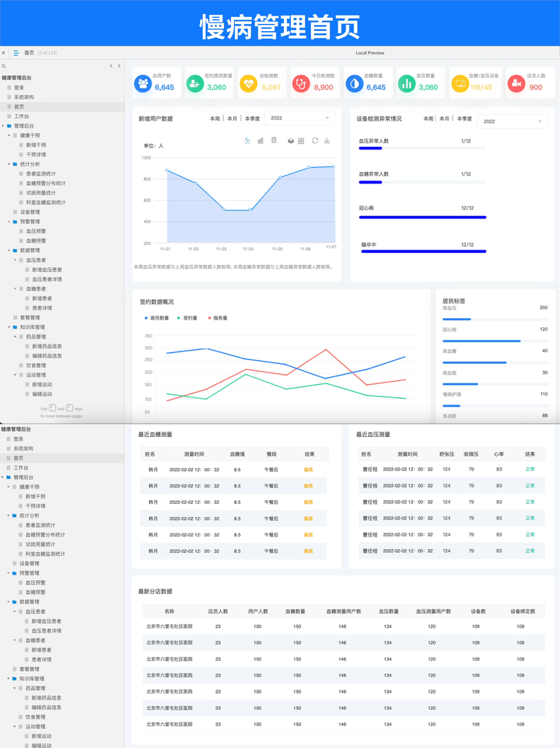Click 收缩压 column header
560x748 pixels.
(x=471, y=454)
